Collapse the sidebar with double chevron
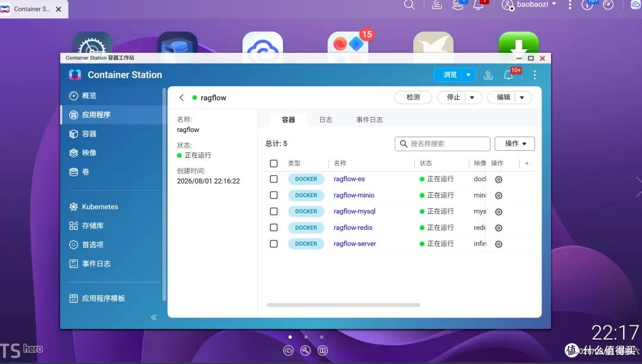The image size is (642, 364). [153, 317]
